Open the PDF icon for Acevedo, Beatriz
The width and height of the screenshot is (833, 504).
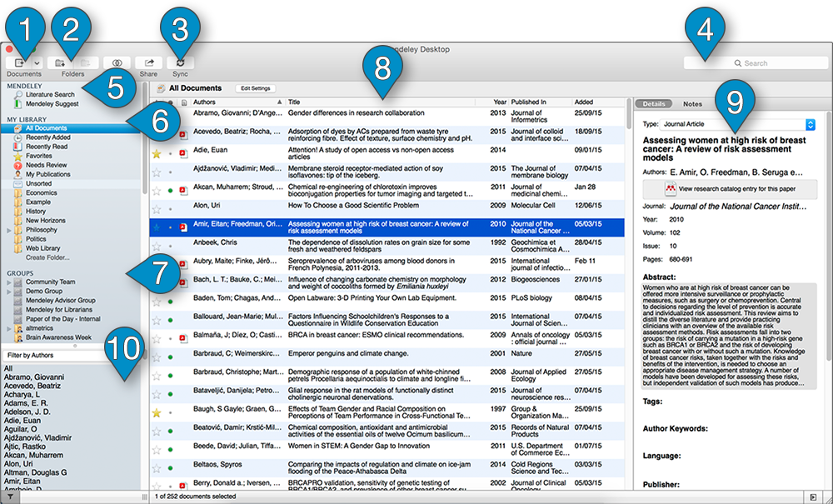[x=183, y=133]
